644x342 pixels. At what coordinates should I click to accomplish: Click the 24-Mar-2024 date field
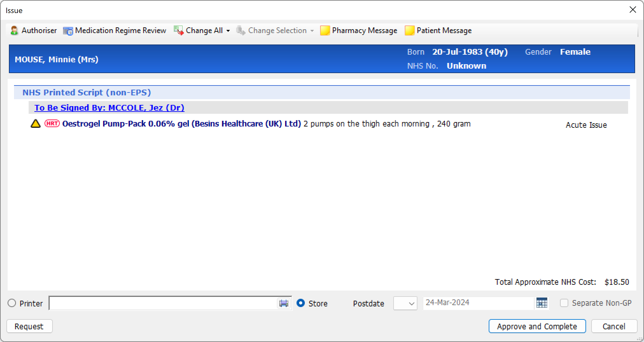click(478, 303)
